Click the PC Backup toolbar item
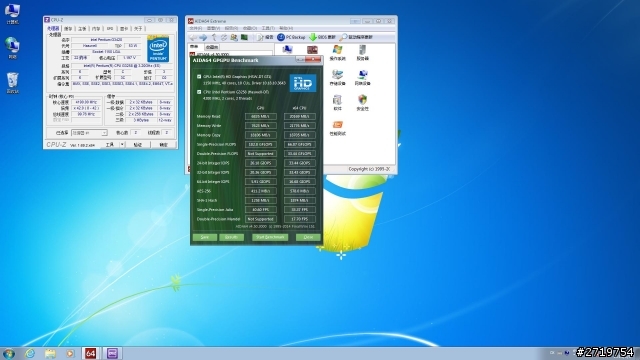Image resolution: width=640 pixels, height=360 pixels. 291,38
